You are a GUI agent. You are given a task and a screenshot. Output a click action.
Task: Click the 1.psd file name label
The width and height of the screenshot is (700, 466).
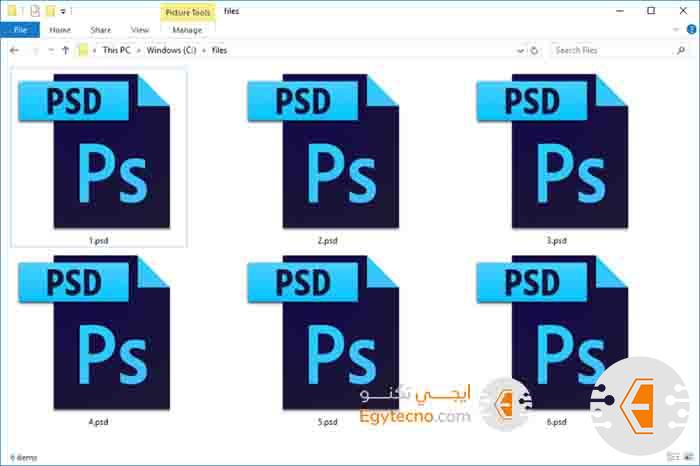(x=99, y=241)
